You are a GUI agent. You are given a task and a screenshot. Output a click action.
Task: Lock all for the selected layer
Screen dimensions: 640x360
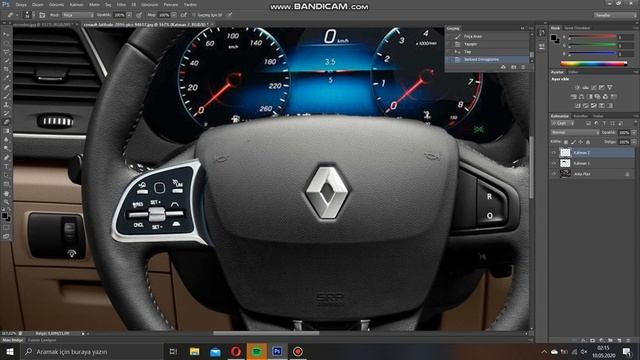[588, 142]
